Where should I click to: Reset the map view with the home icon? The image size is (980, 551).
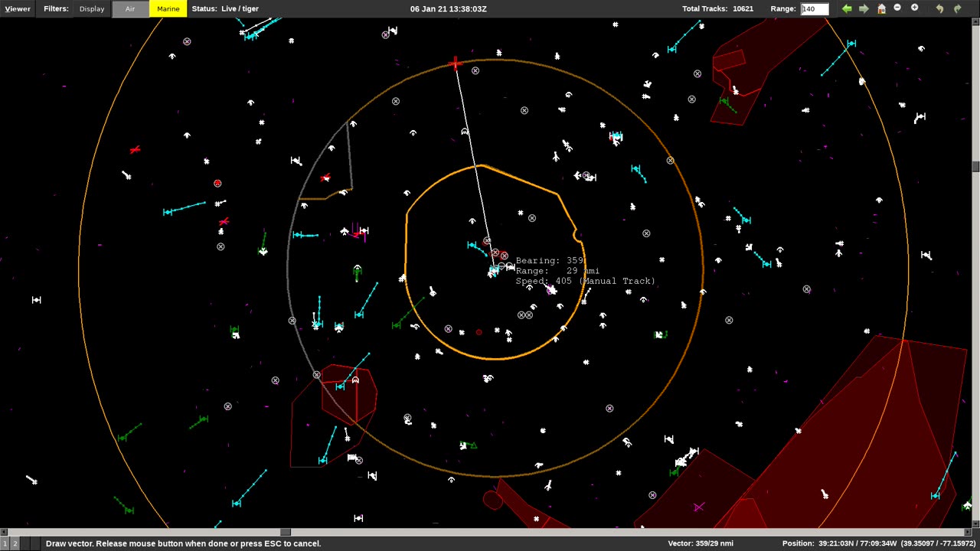point(881,8)
